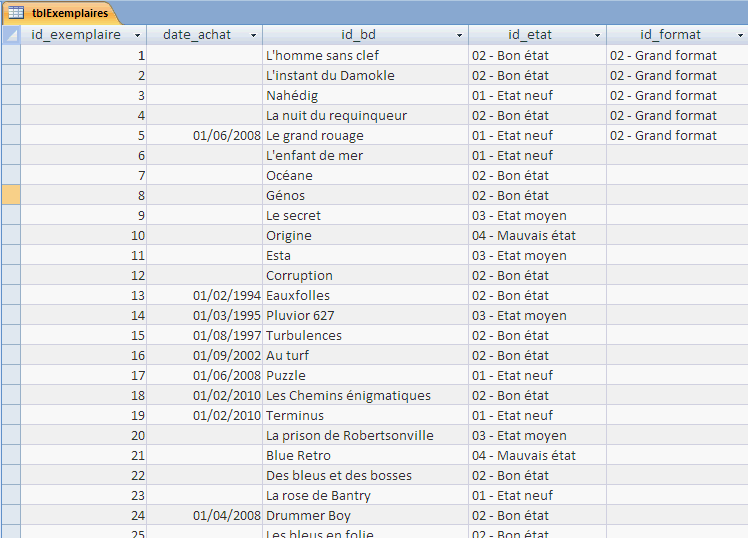Open the id_exemplaire column filter dropdown arrow

(x=137, y=35)
